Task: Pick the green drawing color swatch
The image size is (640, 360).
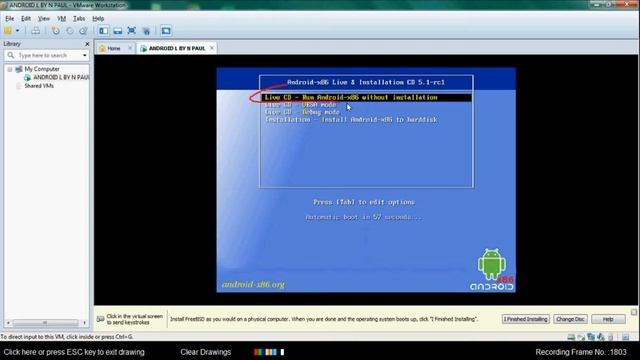Action: coord(261,352)
